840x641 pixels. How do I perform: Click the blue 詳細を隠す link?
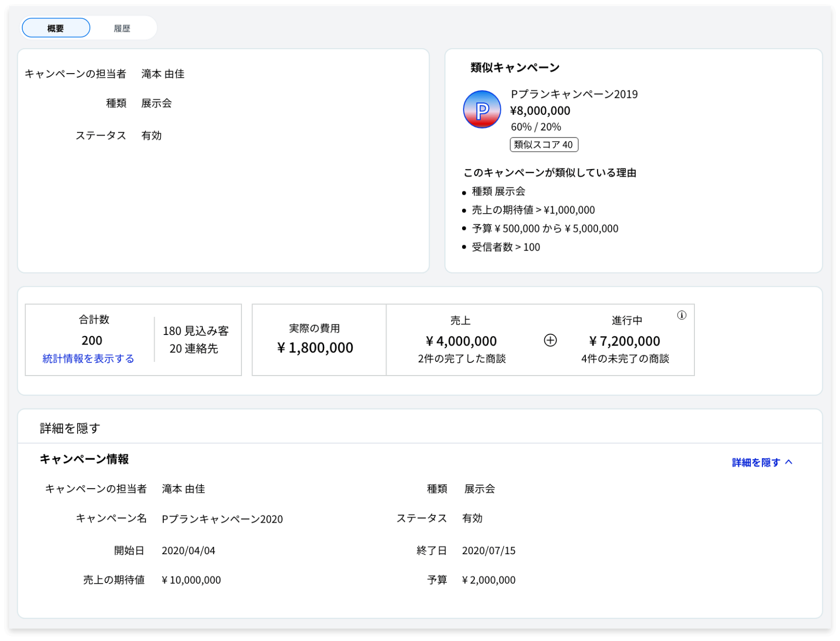click(x=756, y=462)
